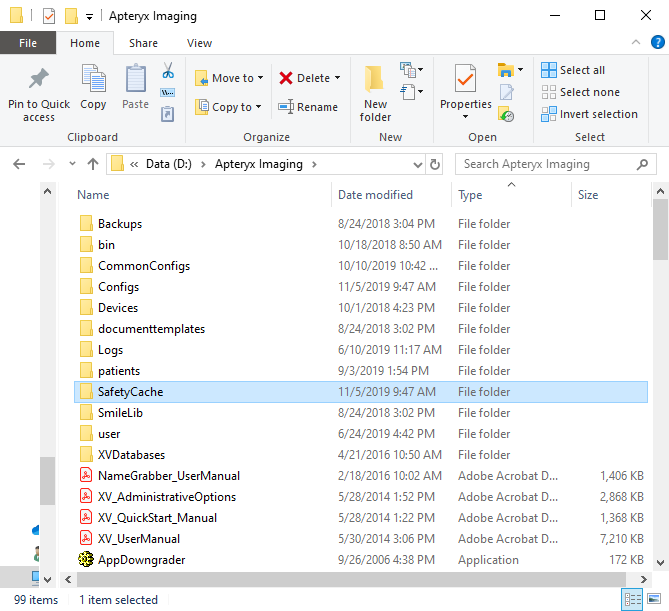The width and height of the screenshot is (669, 611).
Task: Sort by Date modified column header
Action: [375, 195]
